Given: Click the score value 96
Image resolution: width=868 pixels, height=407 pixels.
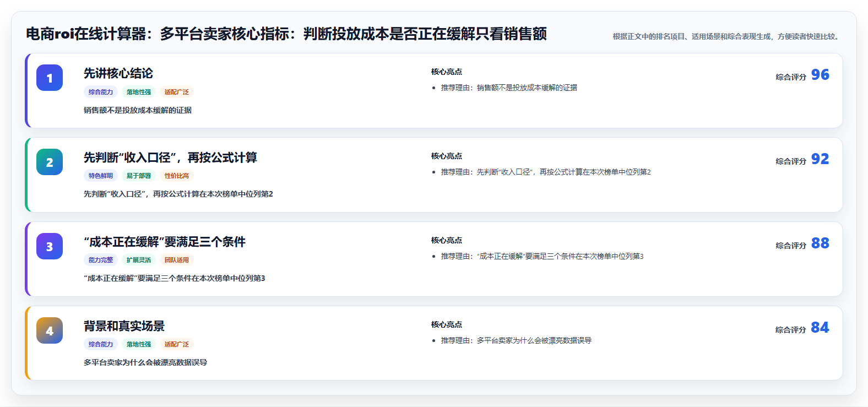Looking at the screenshot, I should pos(820,75).
